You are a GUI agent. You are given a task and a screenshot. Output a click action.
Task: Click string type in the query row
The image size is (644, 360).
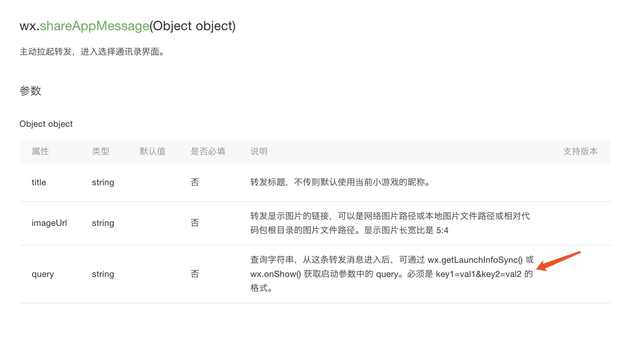(x=103, y=274)
